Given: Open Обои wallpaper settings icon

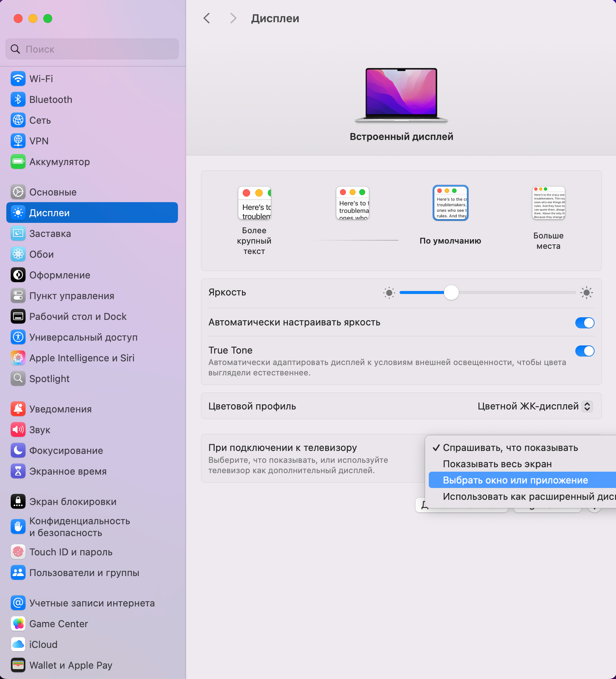Looking at the screenshot, I should tap(18, 254).
